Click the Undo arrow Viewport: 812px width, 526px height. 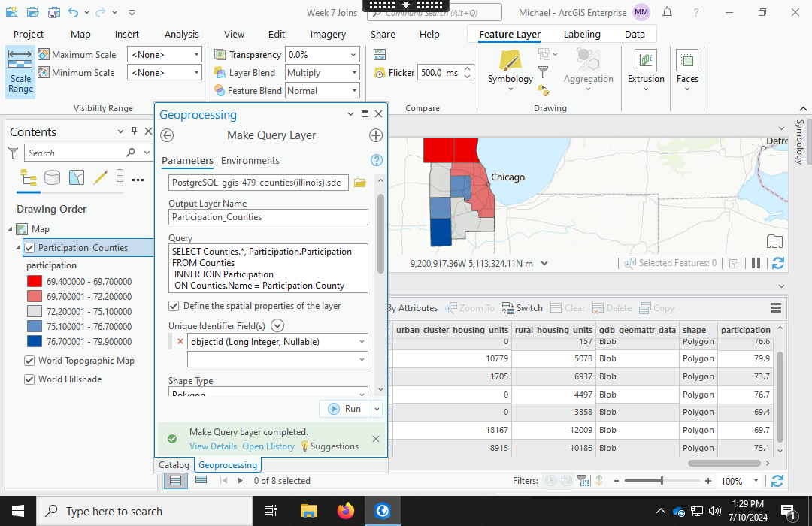pyautogui.click(x=74, y=13)
